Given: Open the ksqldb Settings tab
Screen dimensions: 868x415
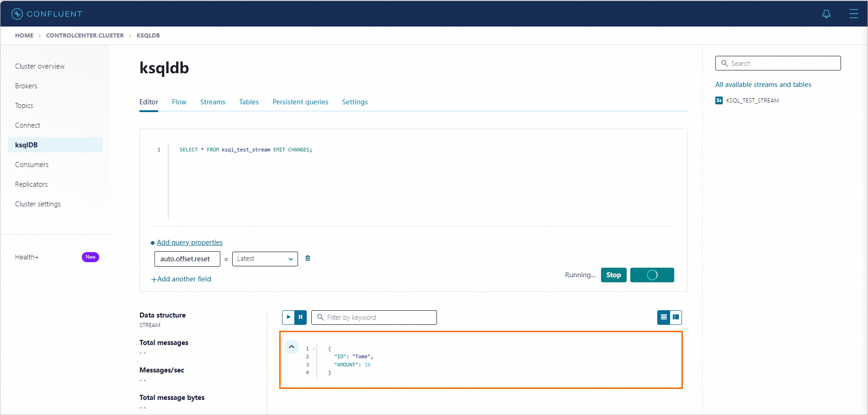Looking at the screenshot, I should pos(355,102).
